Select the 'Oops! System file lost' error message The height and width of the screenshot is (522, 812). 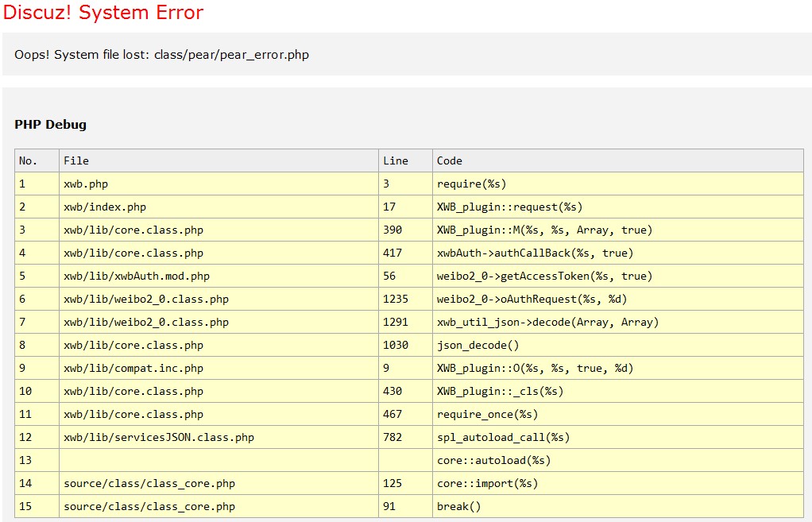(x=161, y=55)
